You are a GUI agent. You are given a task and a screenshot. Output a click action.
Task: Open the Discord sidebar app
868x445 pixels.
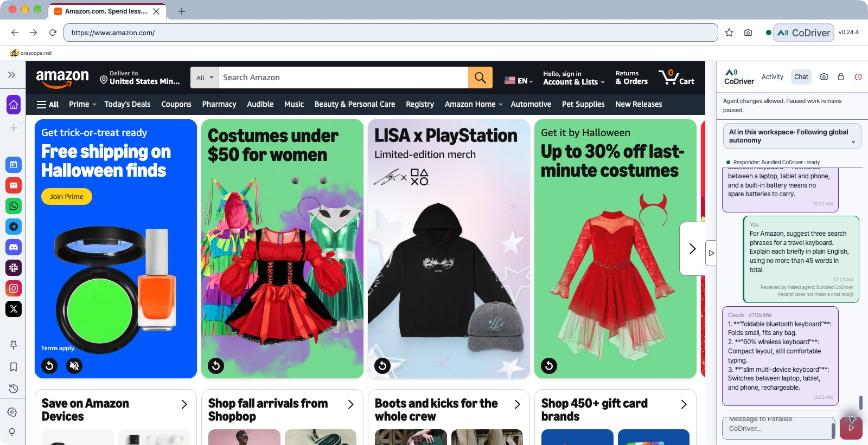coord(14,247)
